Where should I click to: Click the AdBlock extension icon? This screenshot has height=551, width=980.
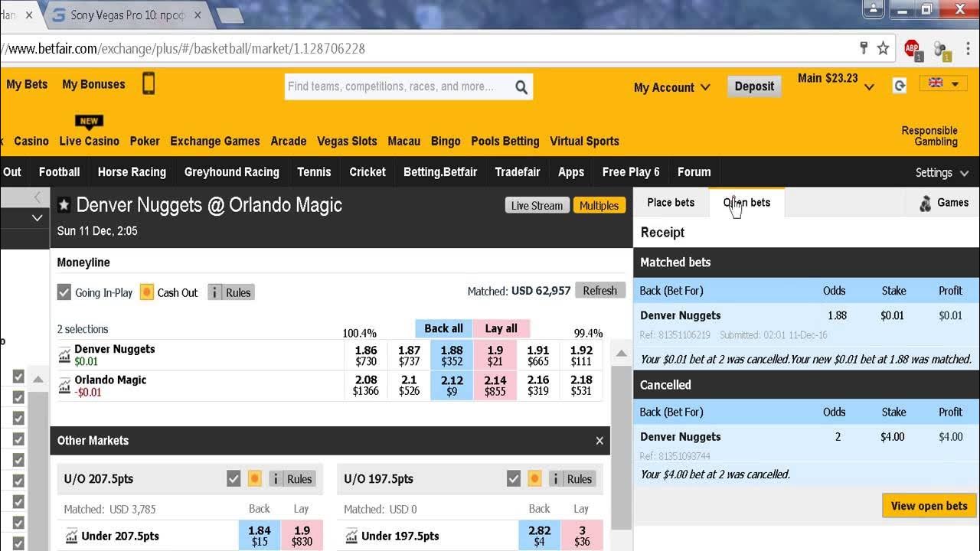(x=912, y=49)
